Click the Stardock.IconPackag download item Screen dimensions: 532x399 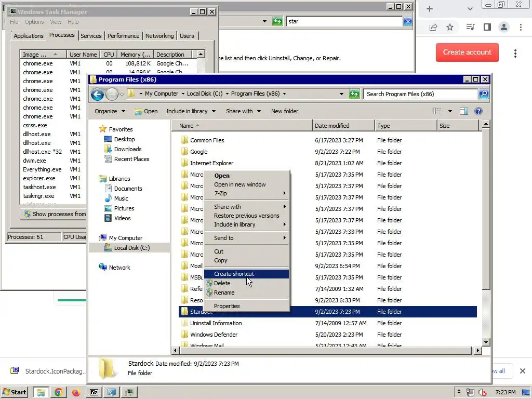[x=49, y=371]
